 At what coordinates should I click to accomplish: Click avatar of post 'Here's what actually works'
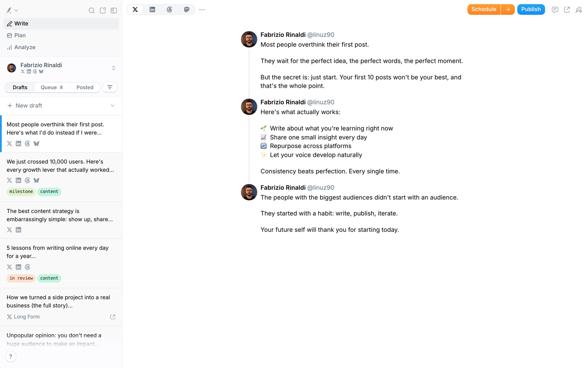249,107
